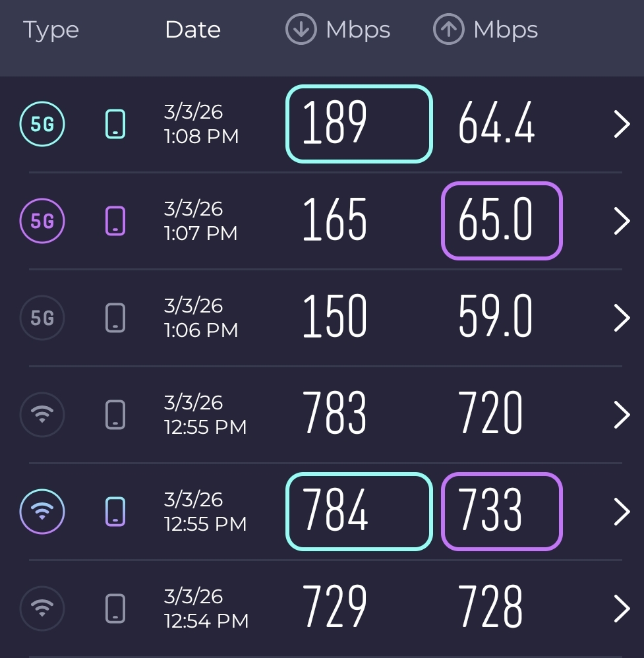This screenshot has height=658, width=644.
Task: Open the chevron for the 1:06 PM result
Action: (x=622, y=318)
